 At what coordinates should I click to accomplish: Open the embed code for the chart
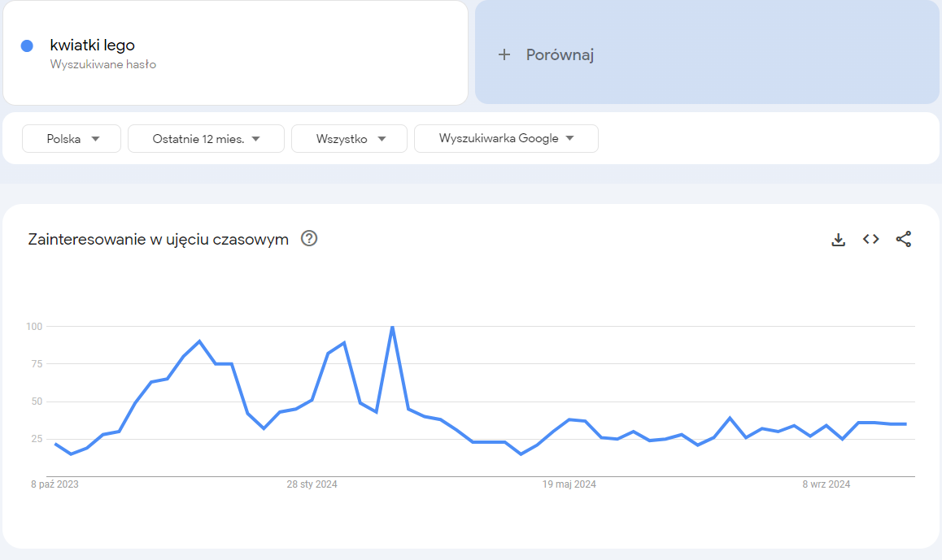point(870,239)
